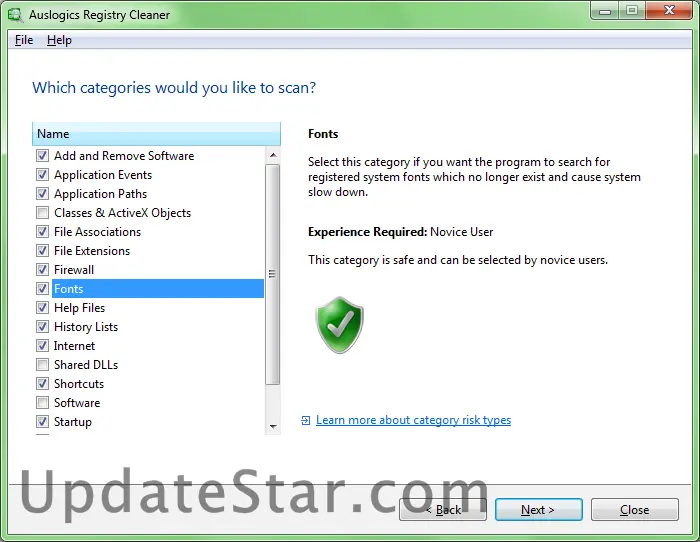Go to the Next step
700x542 pixels.
538,509
